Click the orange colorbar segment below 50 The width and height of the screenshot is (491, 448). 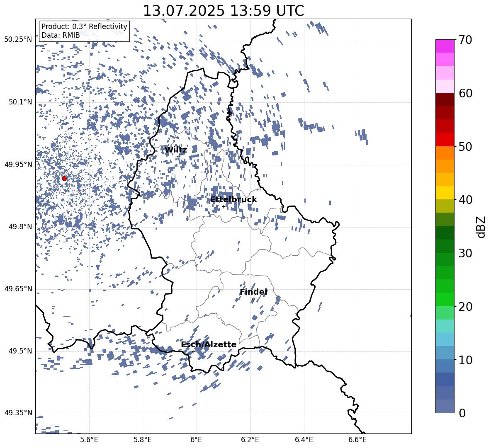click(445, 153)
